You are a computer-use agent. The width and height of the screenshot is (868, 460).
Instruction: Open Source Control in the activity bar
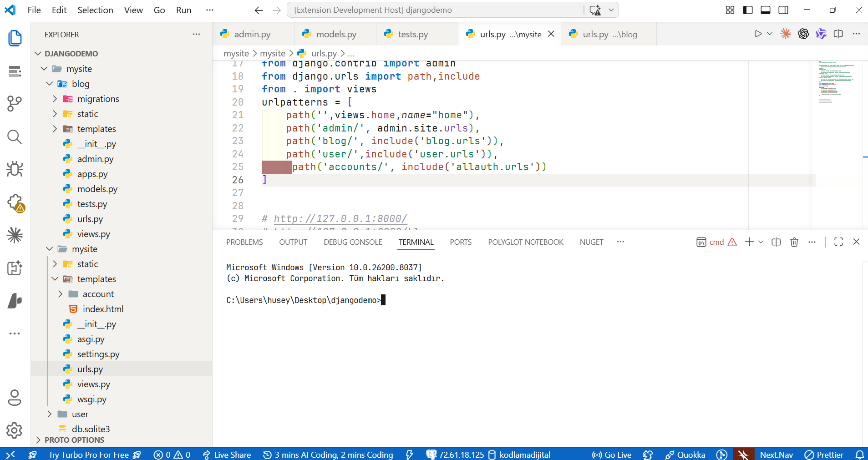(15, 104)
